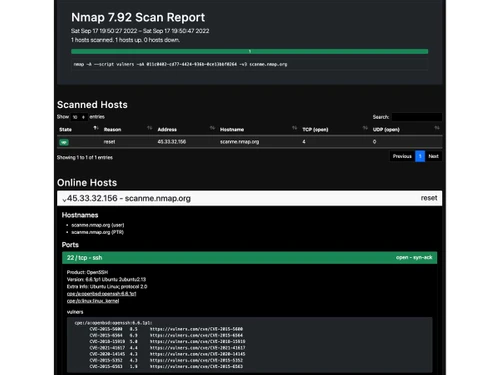Click the 'open - syn-ack' port status
Image resolution: width=500 pixels, height=375 pixels.
[x=414, y=257]
